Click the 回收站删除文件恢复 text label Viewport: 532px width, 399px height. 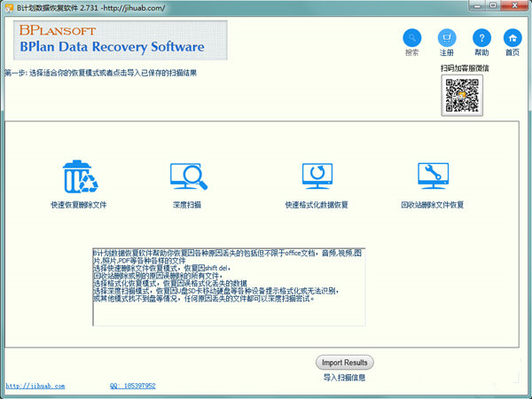coord(432,205)
